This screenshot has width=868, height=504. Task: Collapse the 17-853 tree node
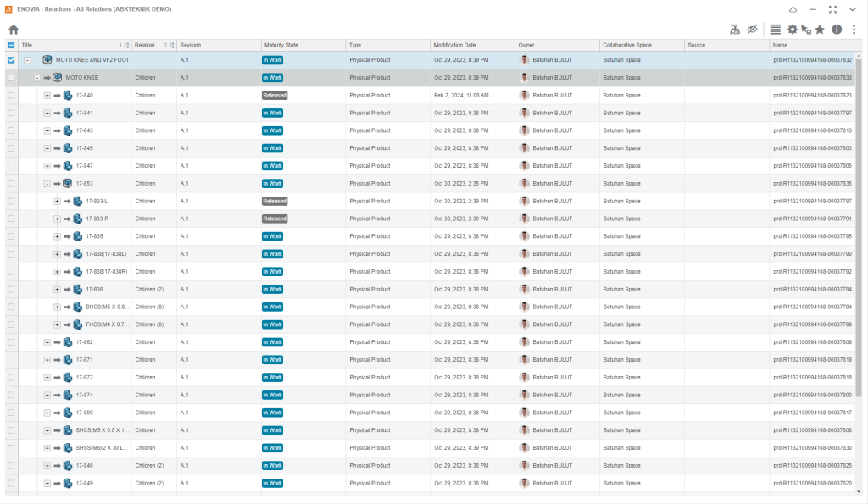[x=47, y=183]
